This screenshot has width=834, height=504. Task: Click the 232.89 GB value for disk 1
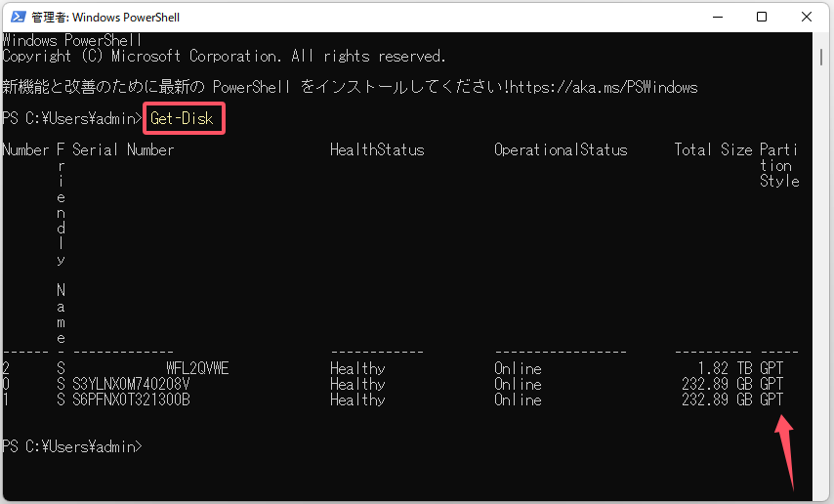click(717, 399)
